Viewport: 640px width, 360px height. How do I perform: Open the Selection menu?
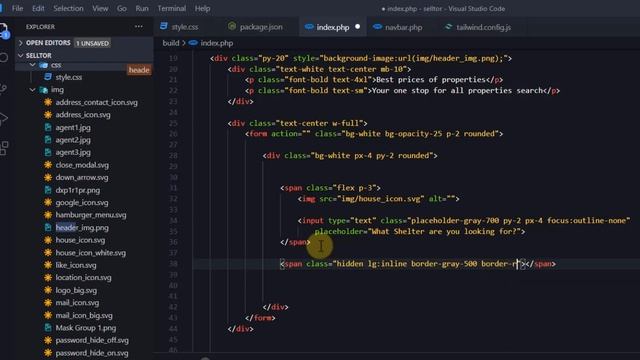[68, 8]
